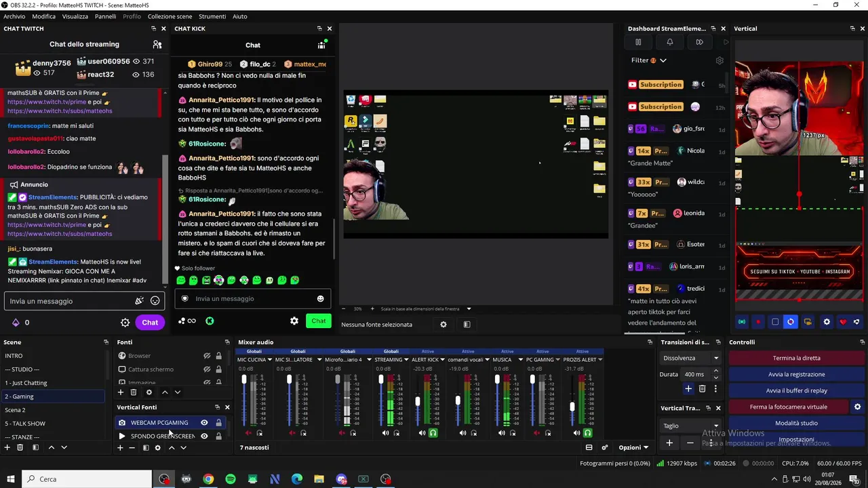
Task: Open the Twitch chat emote picker
Action: pyautogui.click(x=155, y=301)
